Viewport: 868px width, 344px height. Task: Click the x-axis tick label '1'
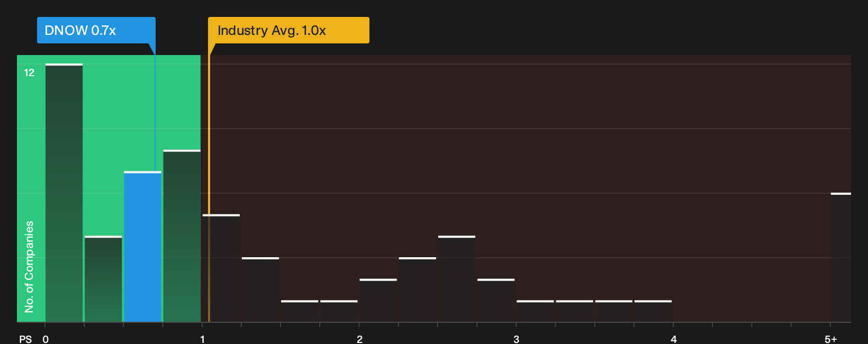click(x=202, y=339)
